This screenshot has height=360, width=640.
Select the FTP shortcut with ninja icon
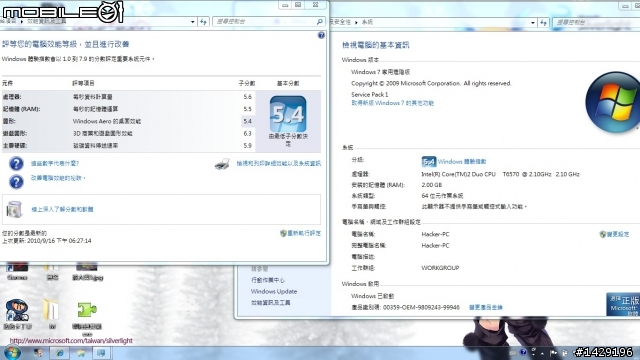pos(17,314)
